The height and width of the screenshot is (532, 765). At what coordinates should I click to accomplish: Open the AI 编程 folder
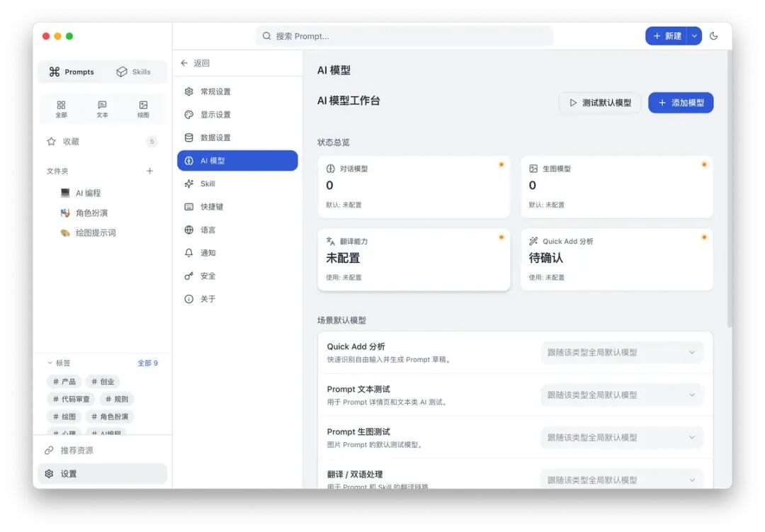102,193
